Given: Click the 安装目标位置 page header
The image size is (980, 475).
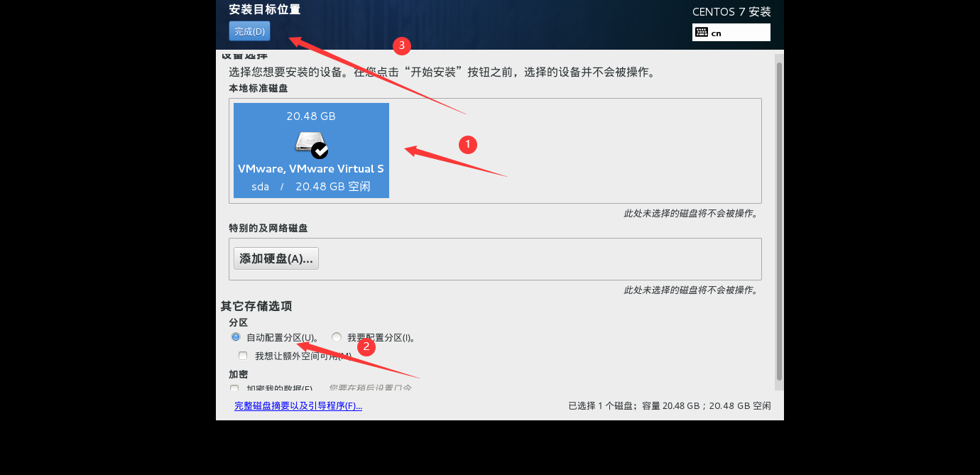Looking at the screenshot, I should (x=263, y=10).
